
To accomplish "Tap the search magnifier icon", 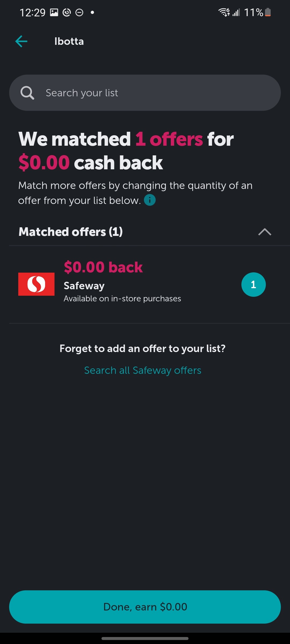I will [27, 93].
